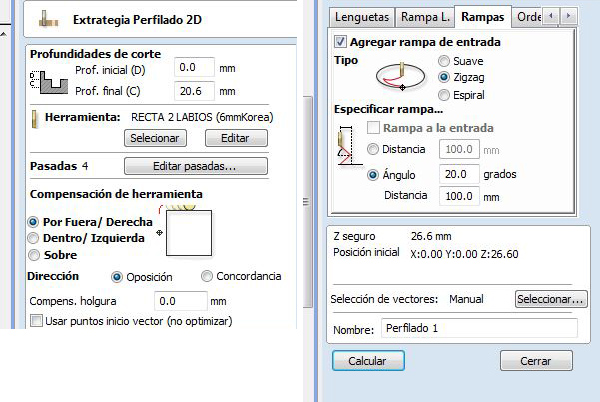Click the disabled Distancia 100.0 field
This screenshot has width=600, height=402.
(459, 149)
